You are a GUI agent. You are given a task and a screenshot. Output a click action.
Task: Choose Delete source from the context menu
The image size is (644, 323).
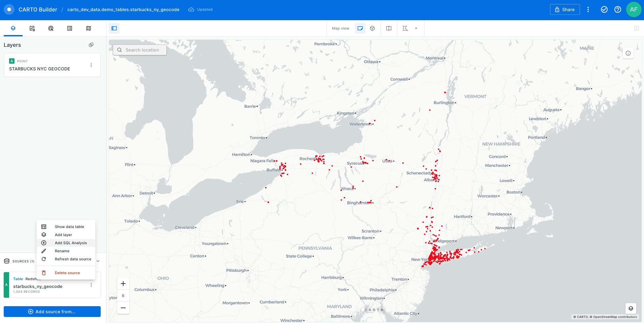67,273
